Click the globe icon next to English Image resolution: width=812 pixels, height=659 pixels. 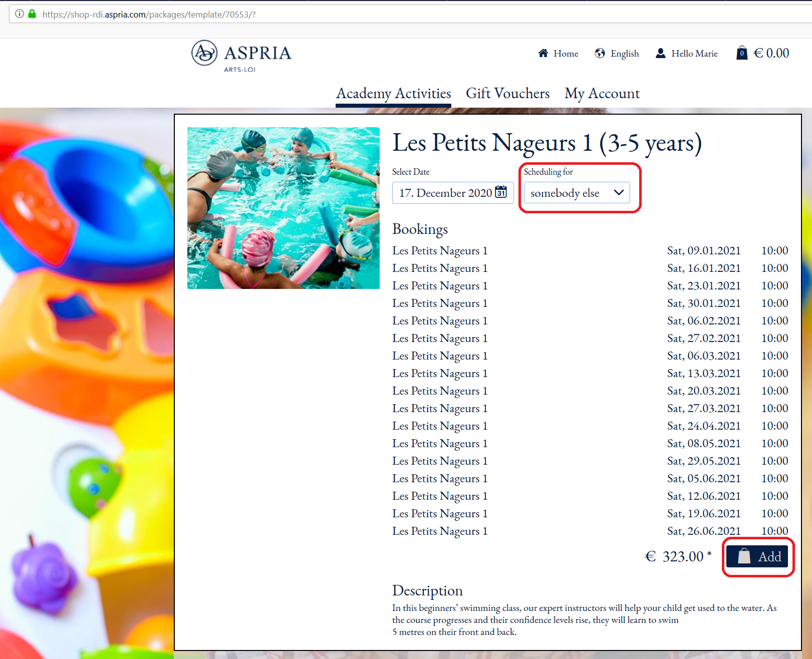[599, 53]
